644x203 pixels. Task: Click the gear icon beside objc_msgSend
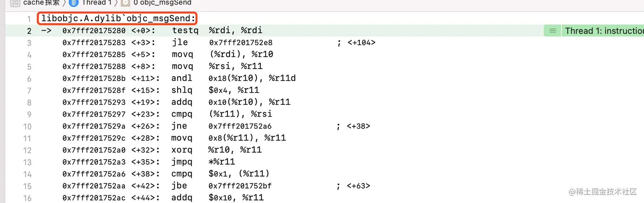pyautogui.click(x=125, y=3)
